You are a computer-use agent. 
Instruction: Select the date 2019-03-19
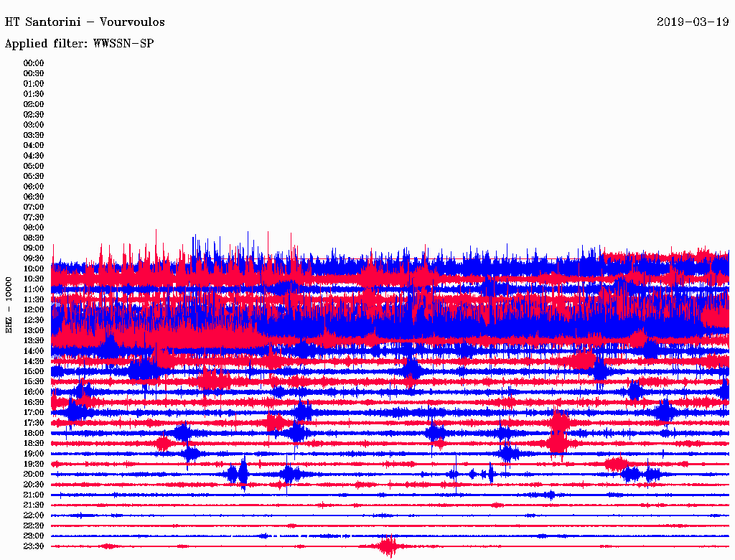click(x=693, y=22)
